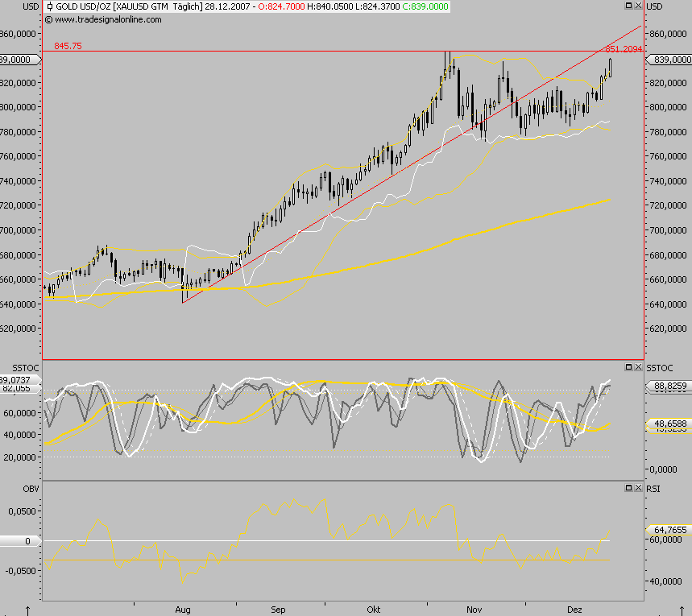The width and height of the screenshot is (692, 616).
Task: Click the Nov month label on time axis
Action: (474, 610)
